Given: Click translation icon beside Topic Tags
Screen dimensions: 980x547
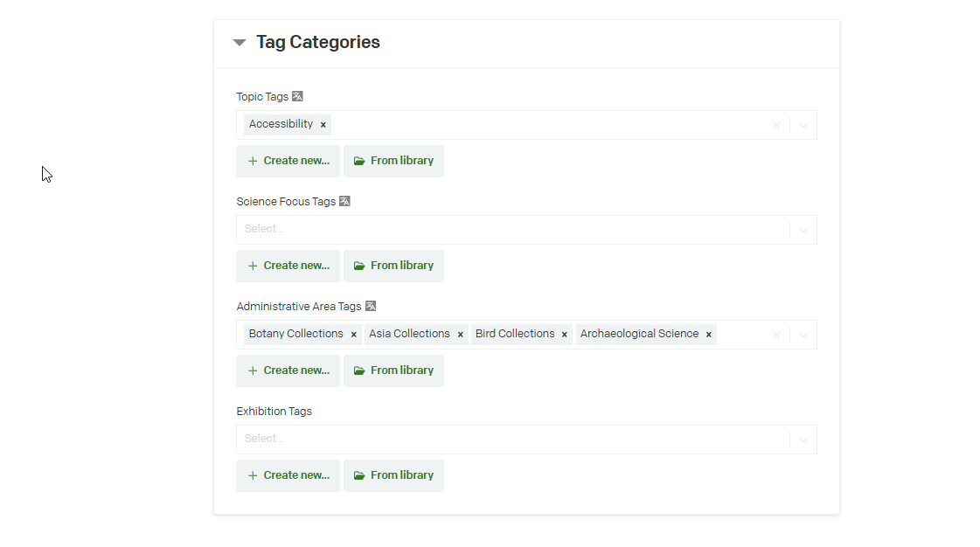Looking at the screenshot, I should click(297, 96).
